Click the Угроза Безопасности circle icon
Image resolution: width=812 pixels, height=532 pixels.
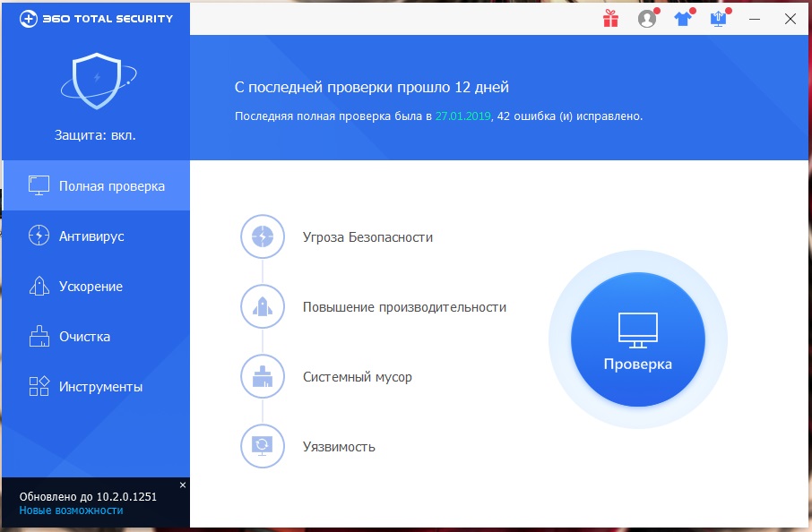(263, 236)
